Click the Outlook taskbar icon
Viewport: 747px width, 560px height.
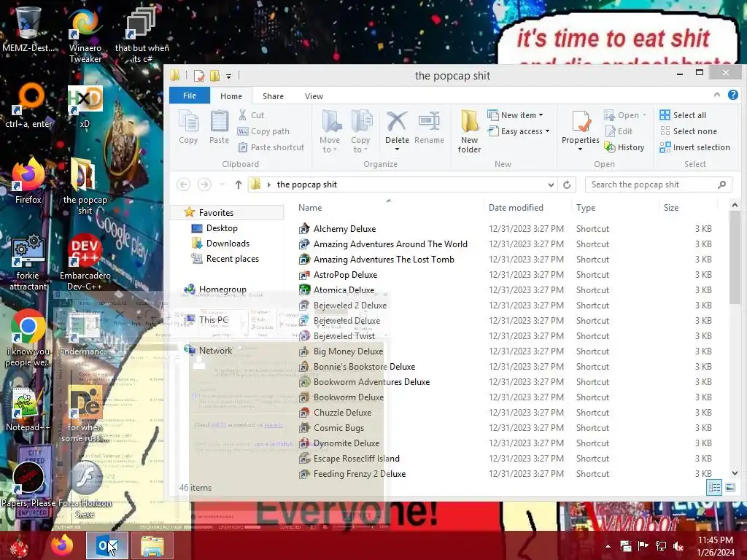107,545
